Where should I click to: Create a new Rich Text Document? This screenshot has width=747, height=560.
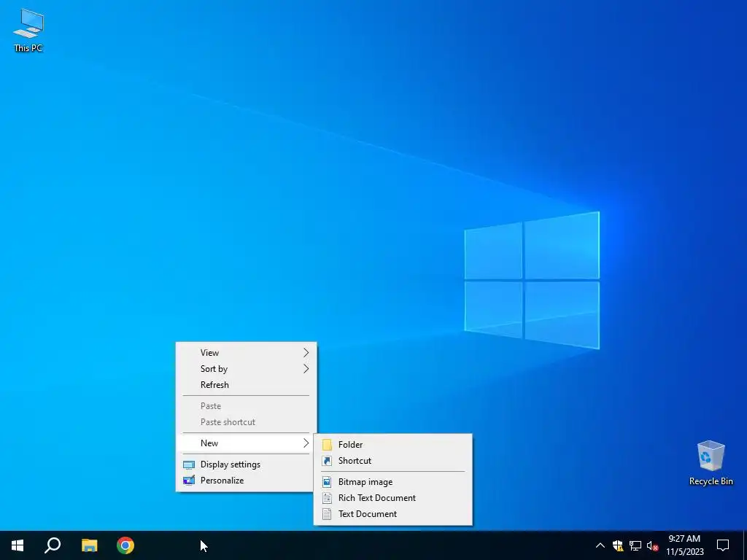coord(393,498)
